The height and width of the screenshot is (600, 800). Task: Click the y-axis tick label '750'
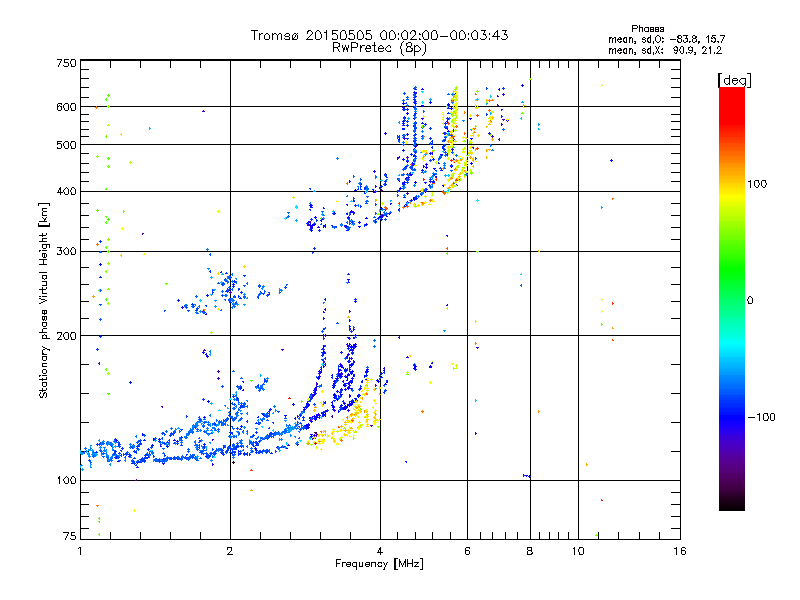click(x=66, y=63)
